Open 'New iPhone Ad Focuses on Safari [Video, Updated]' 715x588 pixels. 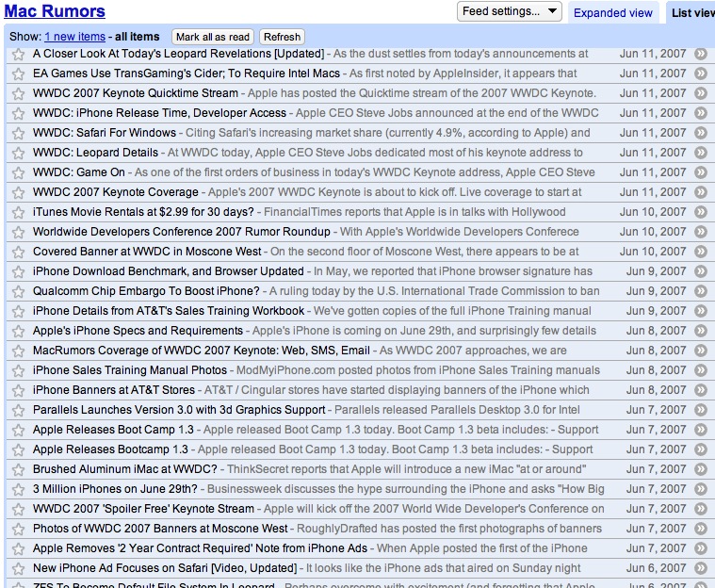[x=165, y=568]
